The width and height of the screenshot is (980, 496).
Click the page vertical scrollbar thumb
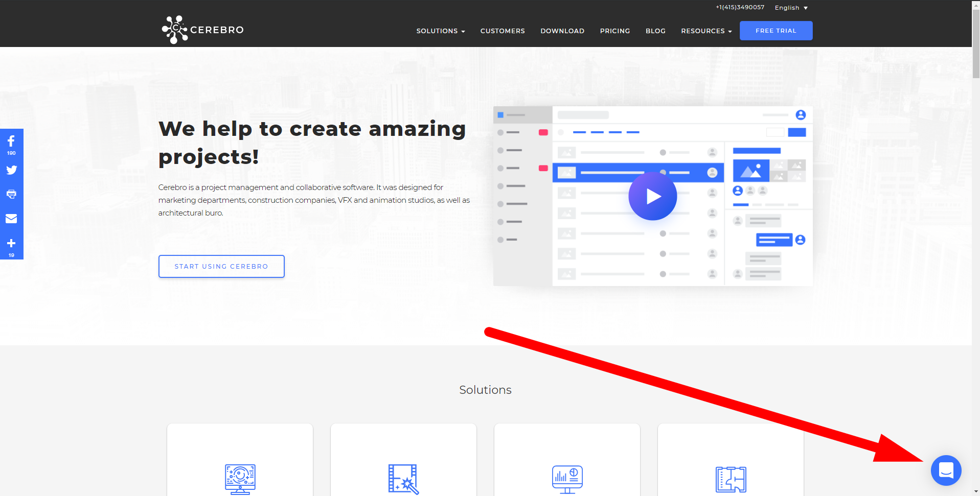point(976,43)
